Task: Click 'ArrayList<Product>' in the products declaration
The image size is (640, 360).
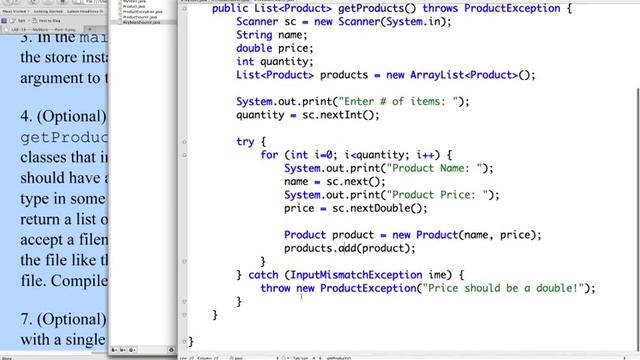Action: 464,75
